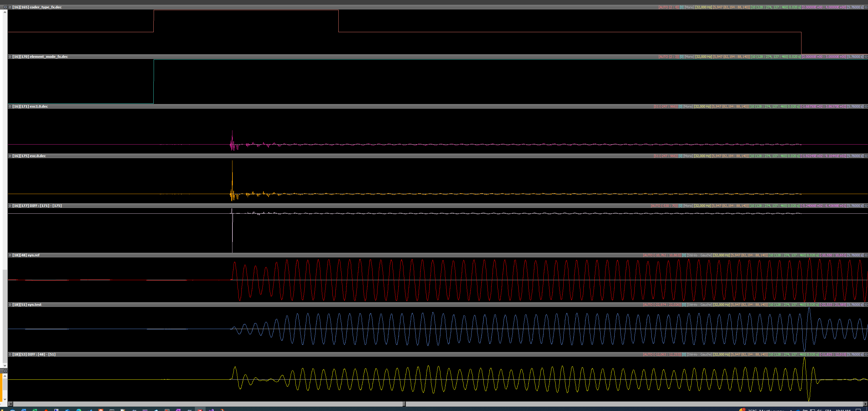Click the coder_type_fx.dec track waveform icon
The width and height of the screenshot is (868, 411).
point(10,7)
